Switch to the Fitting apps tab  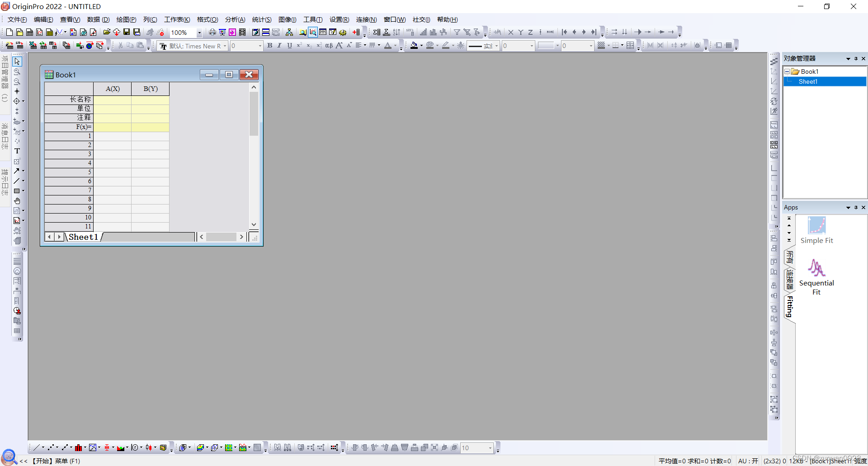(790, 307)
